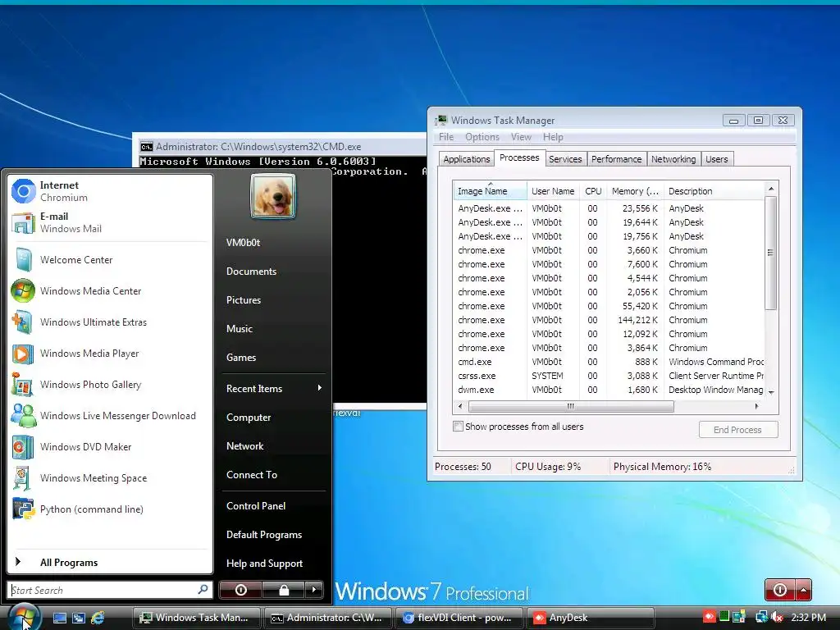840x630 pixels.
Task: Click the process list vertical scrollbar
Action: 771,253
